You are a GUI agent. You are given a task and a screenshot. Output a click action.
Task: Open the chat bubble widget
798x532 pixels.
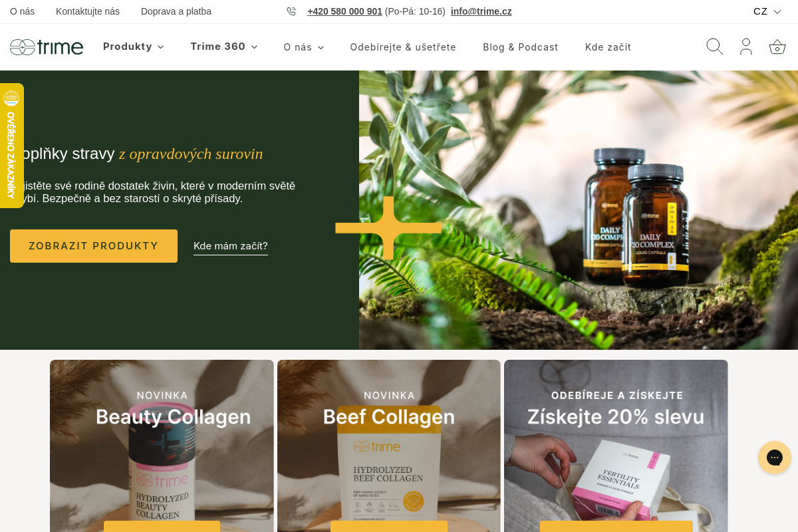click(775, 458)
